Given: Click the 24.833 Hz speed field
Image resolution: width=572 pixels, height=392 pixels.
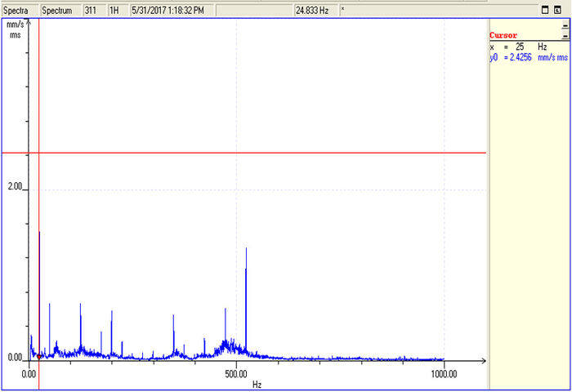Looking at the screenshot, I should 315,11.
